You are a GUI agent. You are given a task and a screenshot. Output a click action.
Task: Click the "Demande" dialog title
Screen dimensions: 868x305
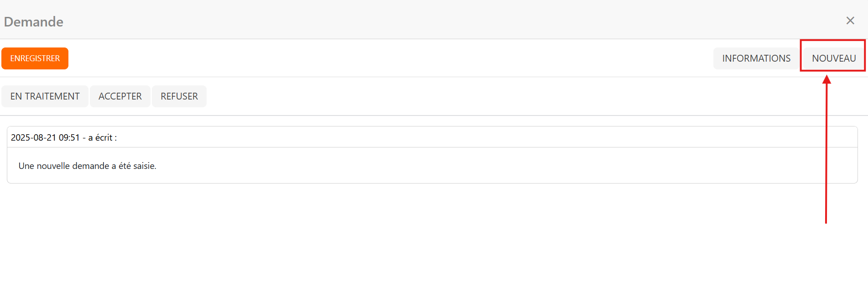tap(34, 22)
